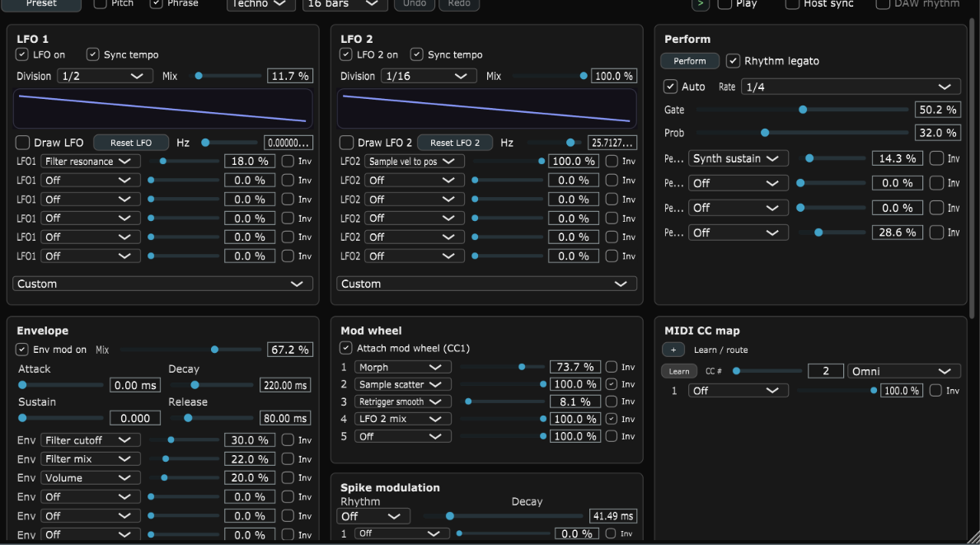
Task: Toggle the Play checkbox
Action: tap(724, 4)
